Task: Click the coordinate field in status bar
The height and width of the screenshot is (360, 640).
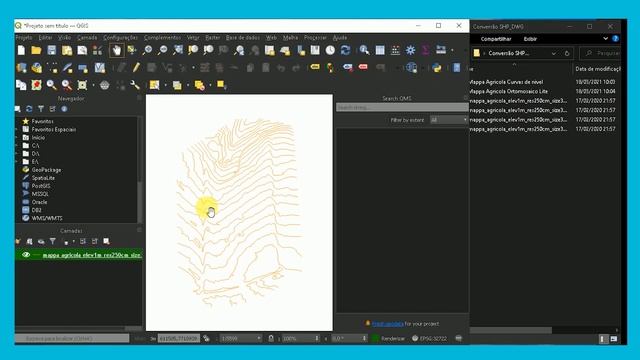Action: coord(179,338)
